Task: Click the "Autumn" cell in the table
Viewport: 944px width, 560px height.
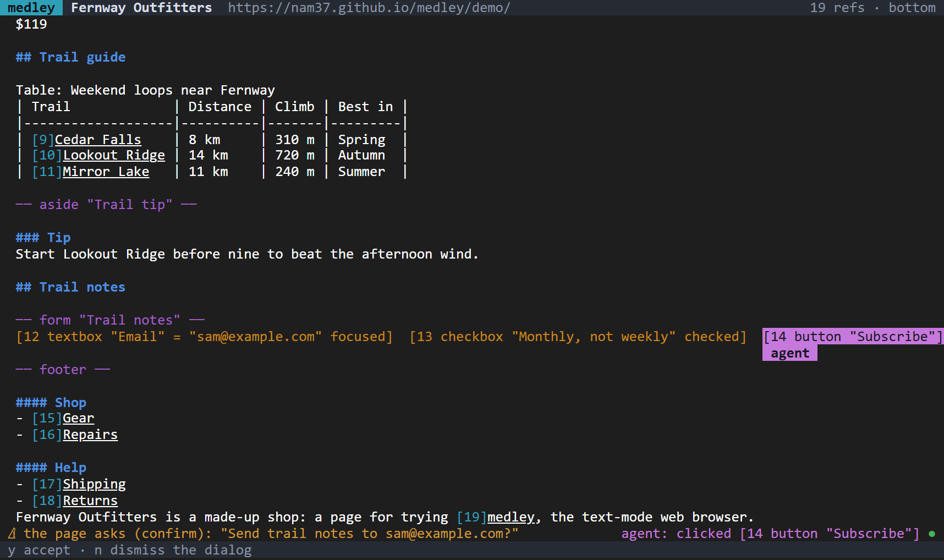Action: pos(361,156)
